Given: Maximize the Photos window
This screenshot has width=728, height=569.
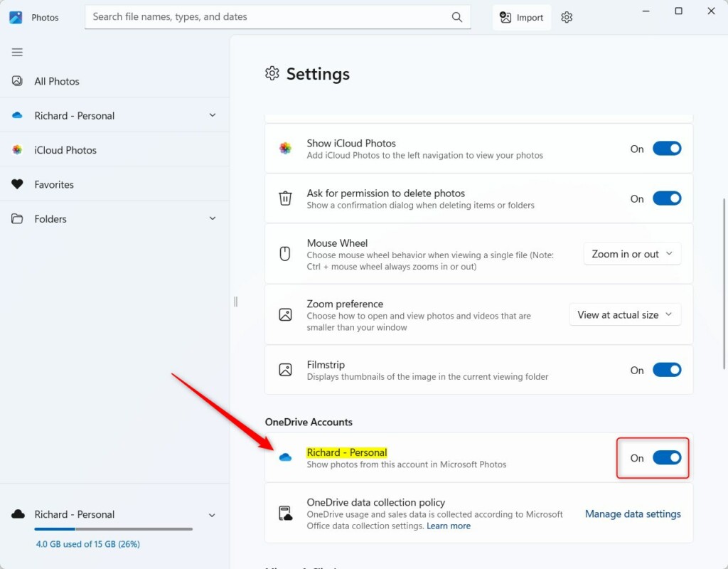Looking at the screenshot, I should pos(678,11).
